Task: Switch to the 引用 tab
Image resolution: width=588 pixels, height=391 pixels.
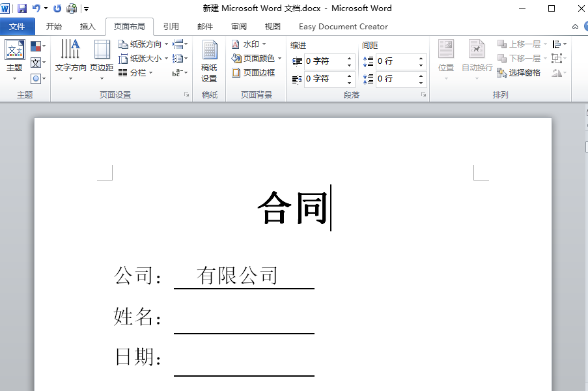Action: [x=171, y=27]
